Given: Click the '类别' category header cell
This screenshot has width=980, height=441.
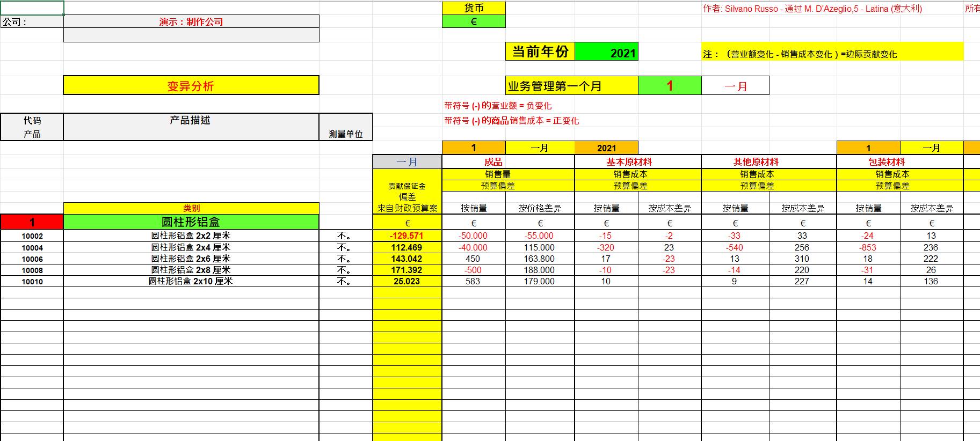Looking at the screenshot, I should tap(191, 208).
